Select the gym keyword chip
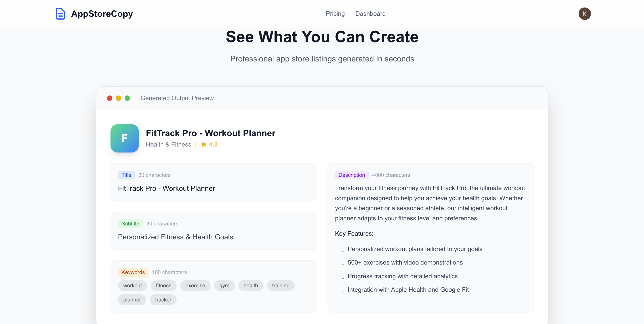 point(224,285)
